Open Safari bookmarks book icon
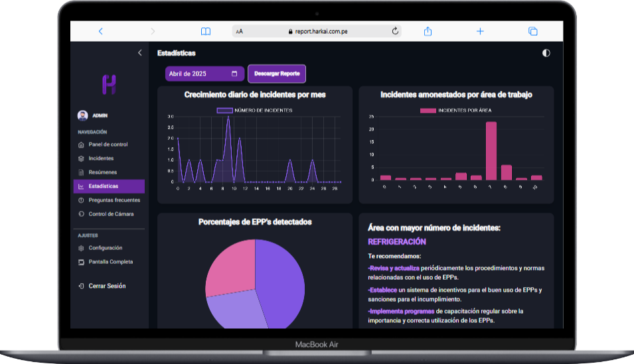634x364 pixels. [x=206, y=31]
